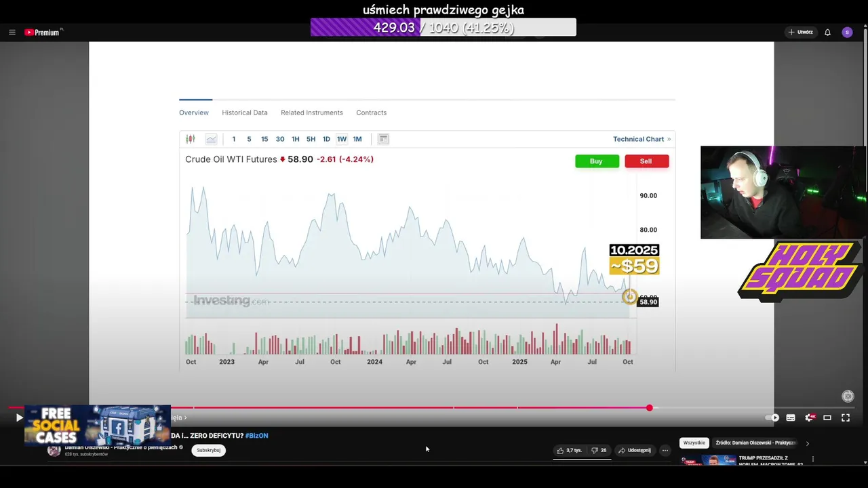Screen dimensions: 868x488
Task: Click the news layout icon in chart toolbar
Action: click(383, 139)
